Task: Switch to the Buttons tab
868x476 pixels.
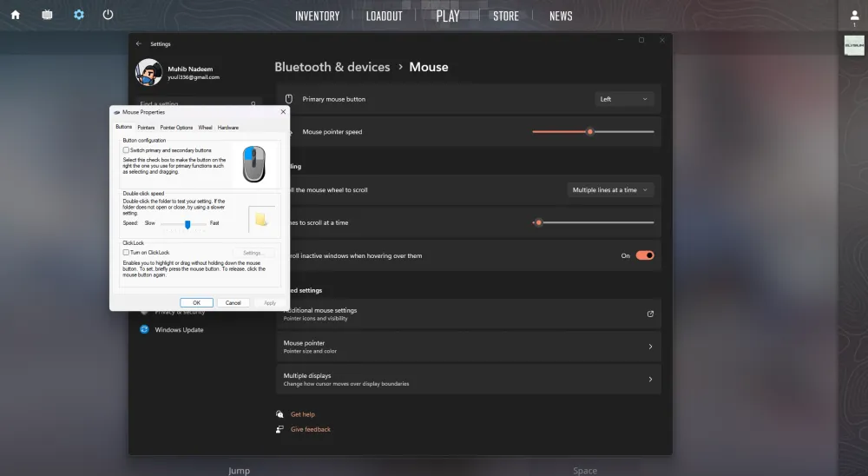Action: (124, 127)
